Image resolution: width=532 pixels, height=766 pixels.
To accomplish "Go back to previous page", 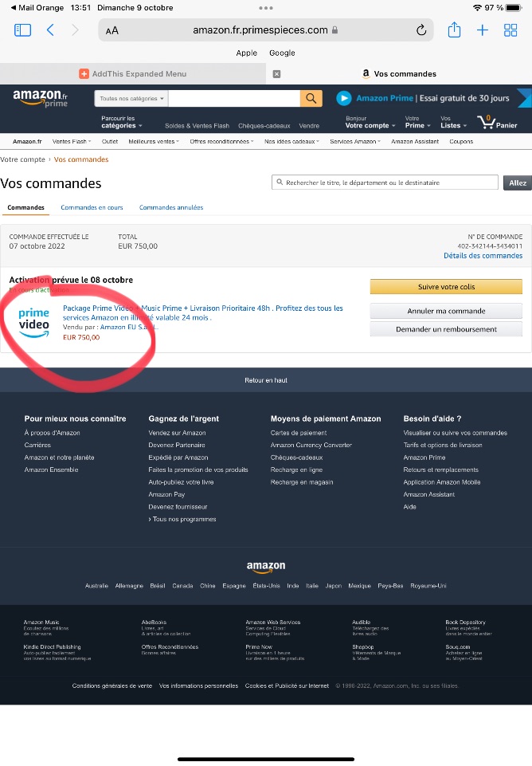I will pyautogui.click(x=50, y=30).
